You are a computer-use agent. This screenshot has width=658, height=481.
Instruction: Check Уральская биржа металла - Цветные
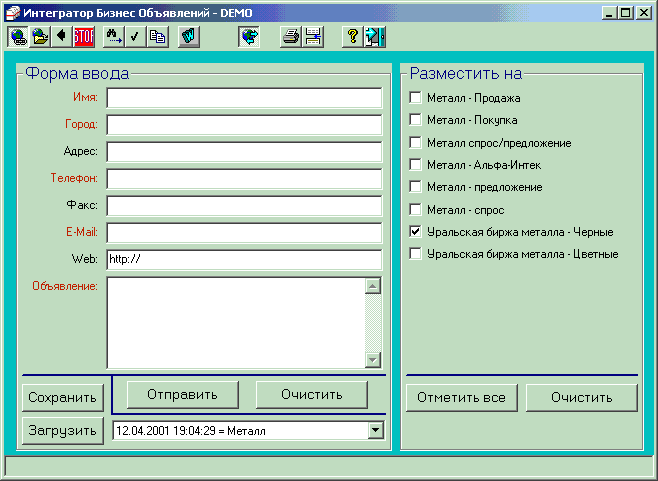(x=415, y=254)
